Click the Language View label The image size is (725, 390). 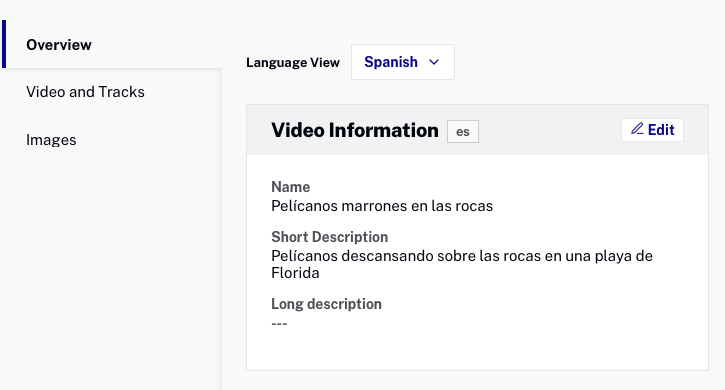(293, 62)
